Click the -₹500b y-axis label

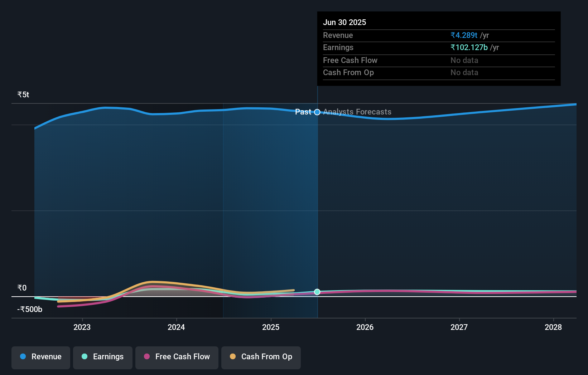30,309
